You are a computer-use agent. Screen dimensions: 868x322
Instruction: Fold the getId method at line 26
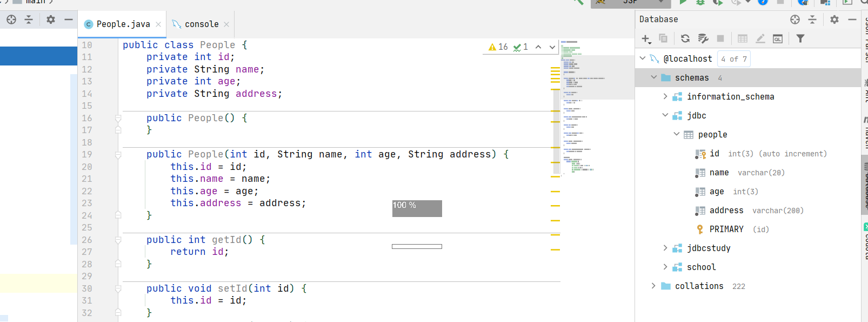pos(118,240)
